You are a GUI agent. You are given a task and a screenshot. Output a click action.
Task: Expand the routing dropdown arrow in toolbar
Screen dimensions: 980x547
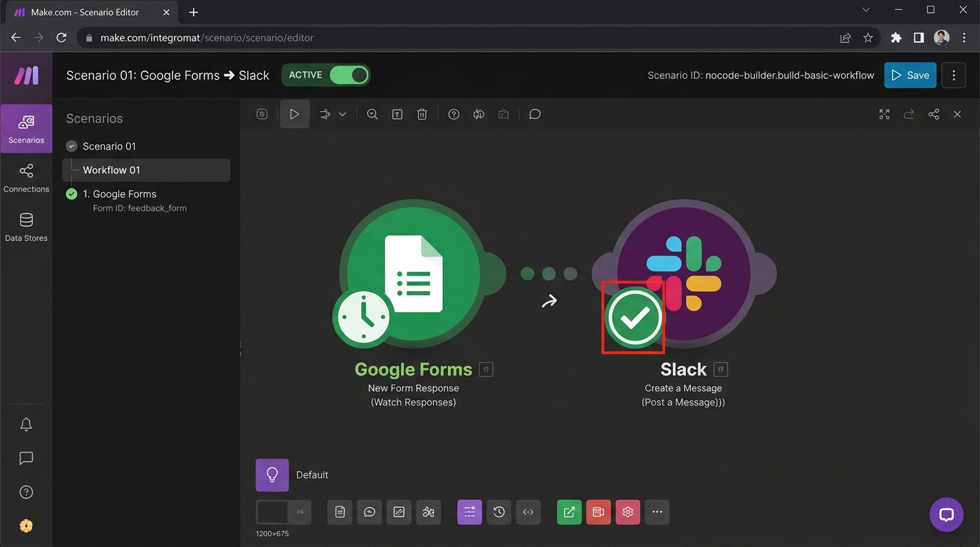point(343,114)
